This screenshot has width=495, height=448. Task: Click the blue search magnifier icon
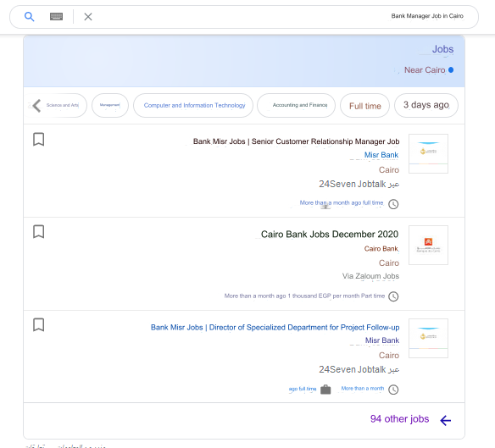[30, 16]
